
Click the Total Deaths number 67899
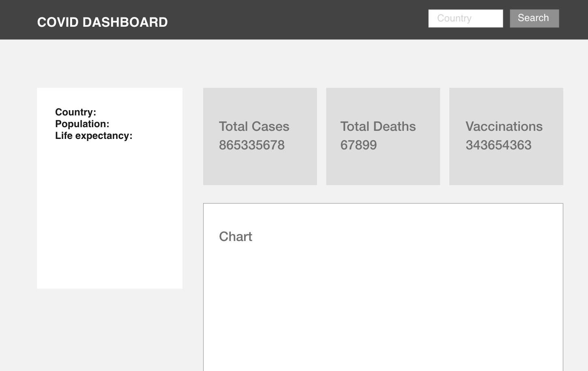pos(358,145)
